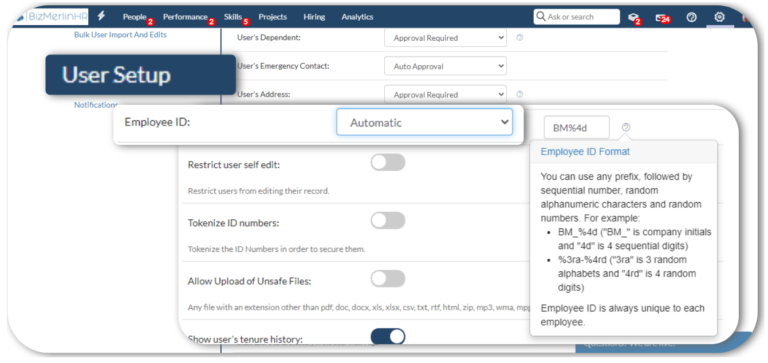Viewport: 768px width, 363px height.
Task: Open the Hiring menu
Action: (314, 17)
